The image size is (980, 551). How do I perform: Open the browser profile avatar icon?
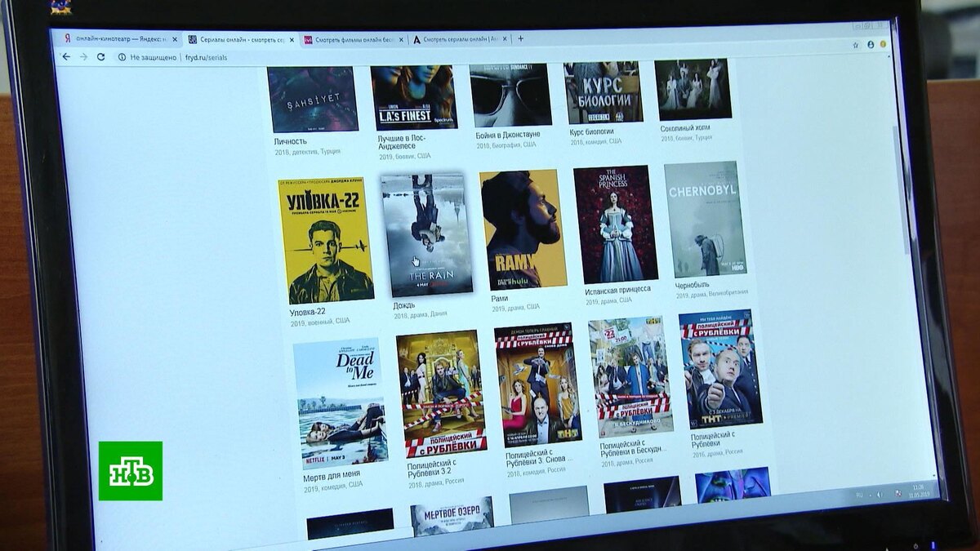point(870,45)
